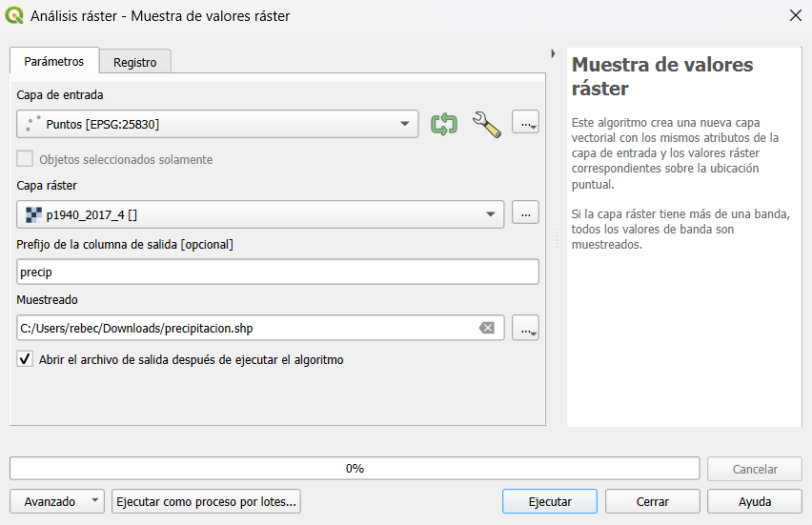This screenshot has width=812, height=525.
Task: Switch to the Registro tab
Action: pos(134,62)
